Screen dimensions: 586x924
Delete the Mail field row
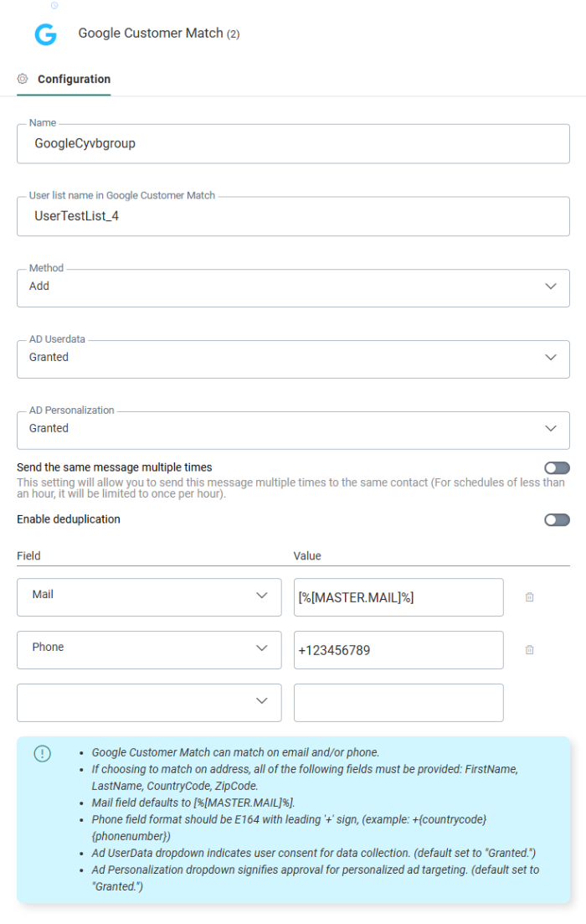(x=529, y=597)
